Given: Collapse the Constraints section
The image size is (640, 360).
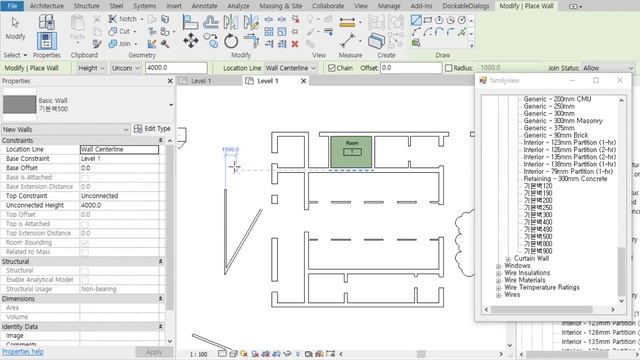Looking at the screenshot, I should click(x=160, y=140).
